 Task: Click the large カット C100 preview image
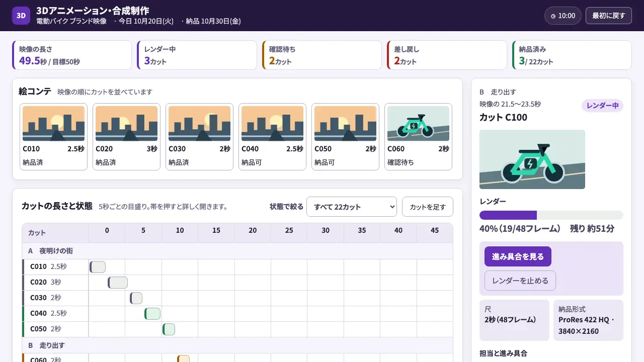[x=532, y=159]
